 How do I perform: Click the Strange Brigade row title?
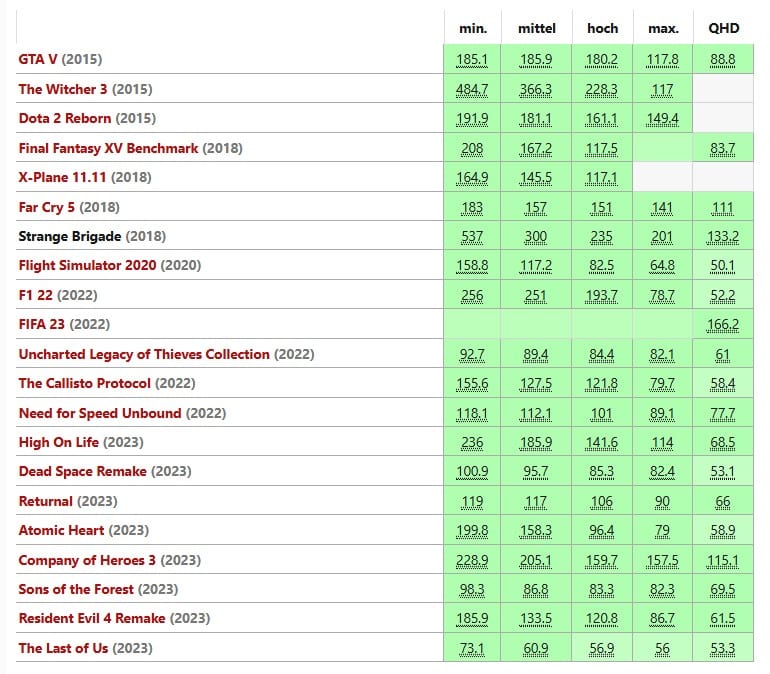70,236
